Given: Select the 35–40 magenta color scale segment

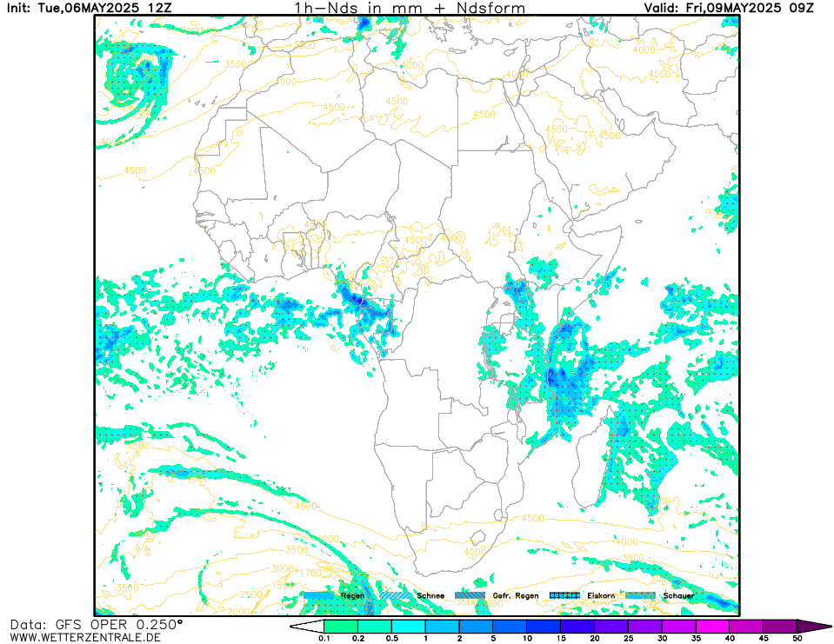Looking at the screenshot, I should tap(713, 626).
